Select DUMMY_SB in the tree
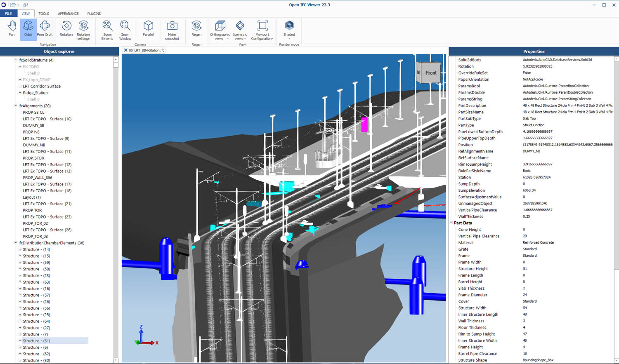The height and width of the screenshot is (364, 619). (x=33, y=125)
